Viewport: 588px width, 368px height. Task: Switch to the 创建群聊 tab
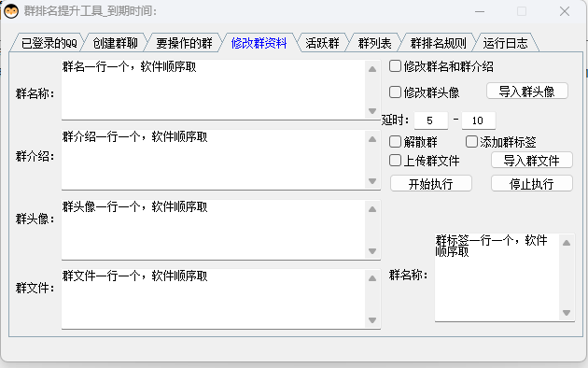click(115, 43)
